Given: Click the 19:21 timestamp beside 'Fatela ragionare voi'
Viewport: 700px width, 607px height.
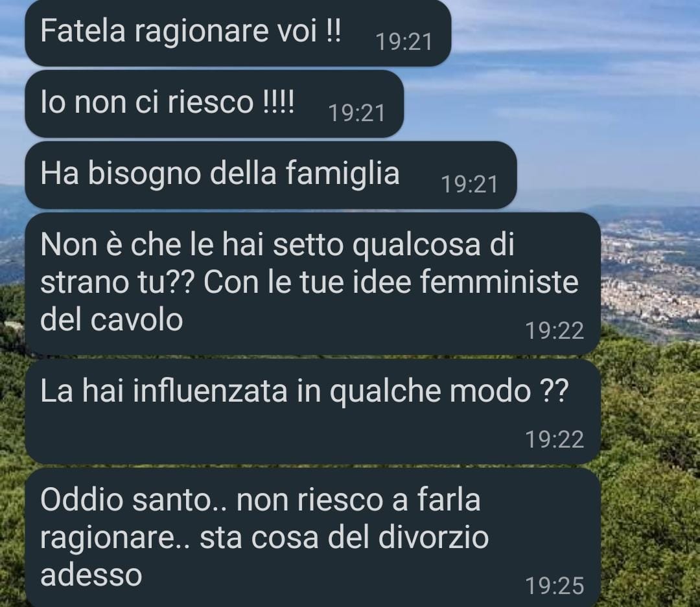Looking at the screenshot, I should (404, 42).
